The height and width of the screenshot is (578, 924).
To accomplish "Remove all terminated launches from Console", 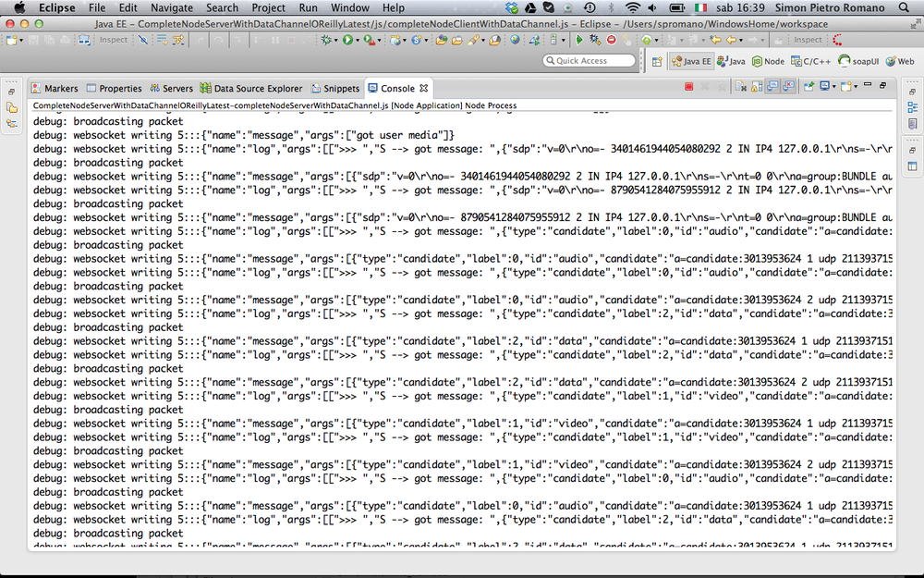I will click(x=720, y=88).
